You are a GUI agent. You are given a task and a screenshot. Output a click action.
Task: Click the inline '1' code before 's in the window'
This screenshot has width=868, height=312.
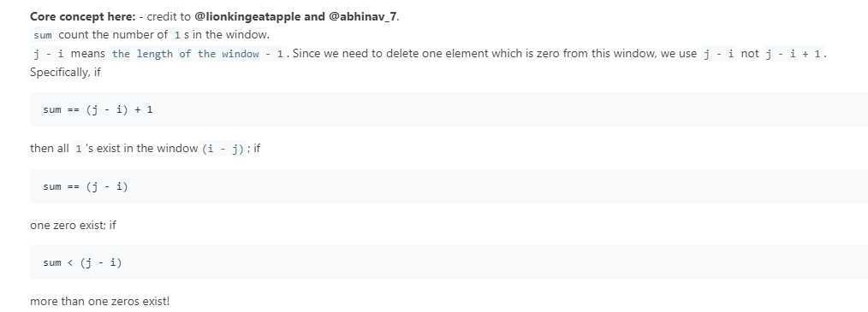pos(176,35)
